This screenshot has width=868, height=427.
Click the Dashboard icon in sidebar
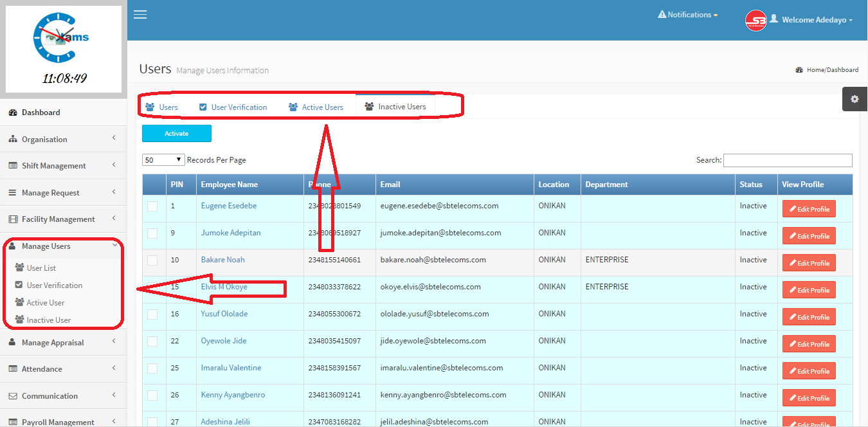[13, 113]
